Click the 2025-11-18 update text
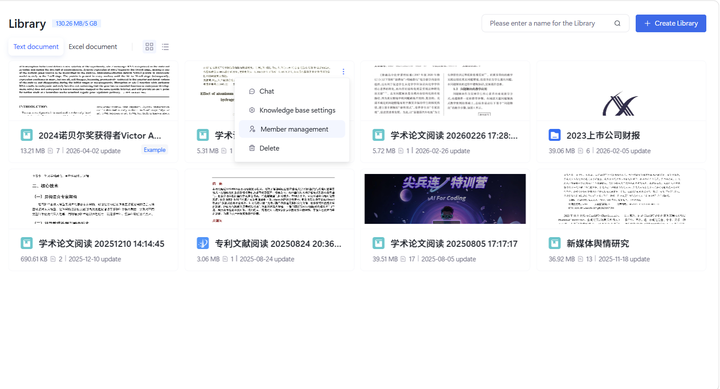 (x=624, y=259)
